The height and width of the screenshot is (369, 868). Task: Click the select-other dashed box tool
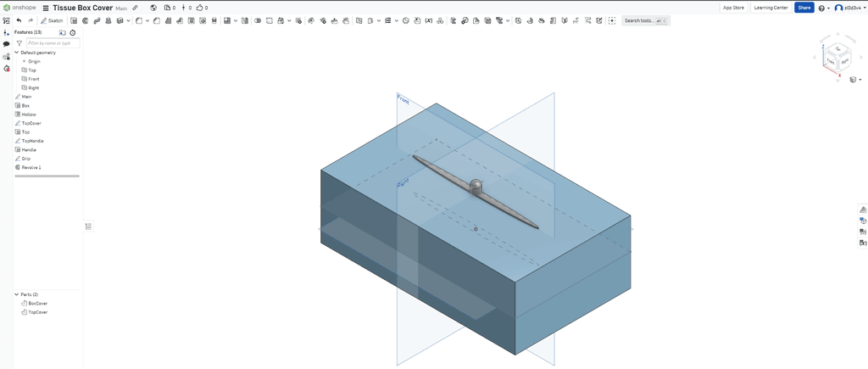(x=612, y=20)
